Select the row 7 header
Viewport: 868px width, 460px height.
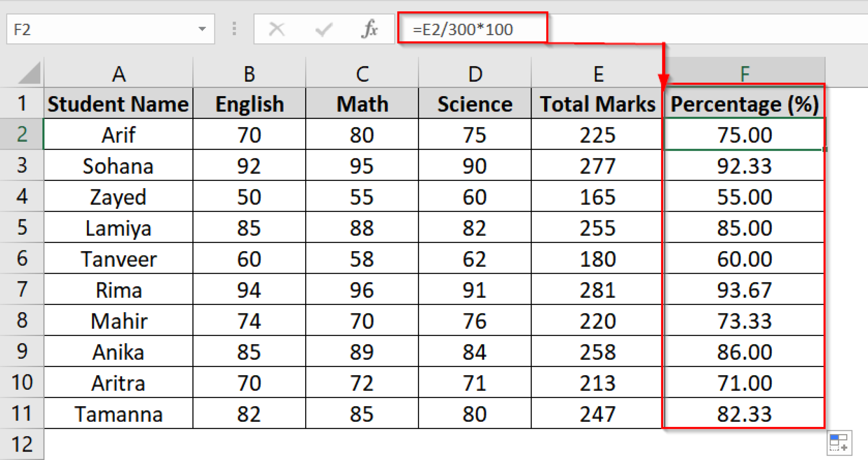coord(22,289)
